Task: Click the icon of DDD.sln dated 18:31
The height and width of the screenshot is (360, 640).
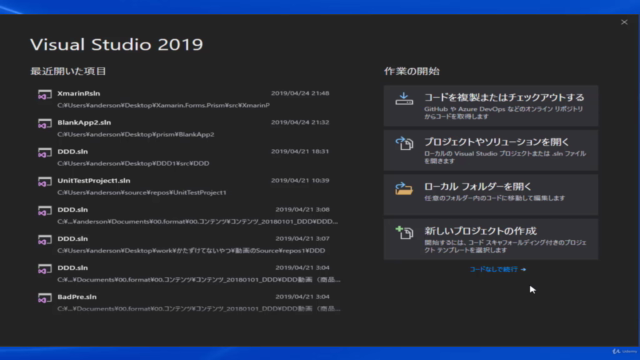Action: (x=44, y=153)
